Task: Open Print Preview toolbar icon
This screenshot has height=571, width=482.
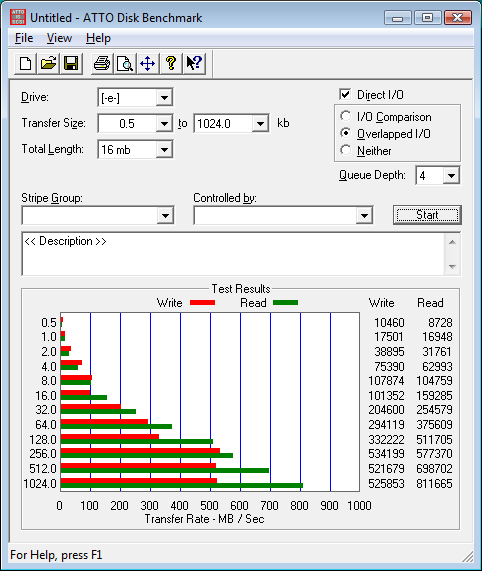Action: (x=125, y=64)
